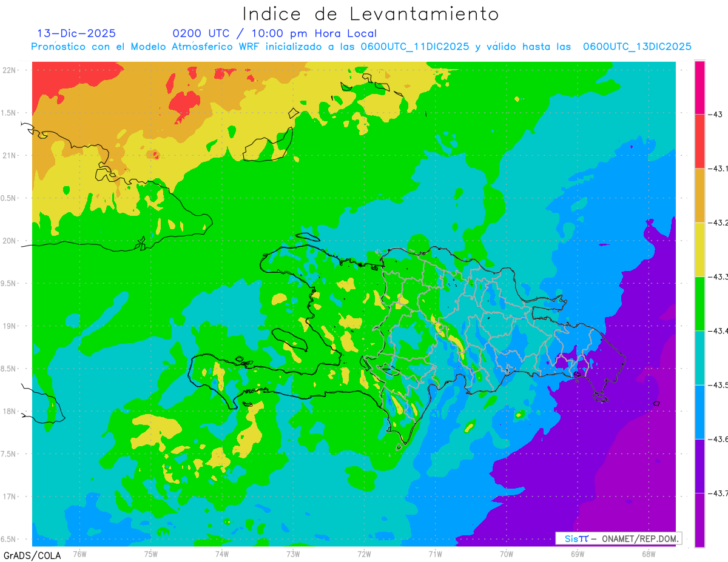Click the legend value '-43'
The height and width of the screenshot is (562, 728).
point(715,115)
